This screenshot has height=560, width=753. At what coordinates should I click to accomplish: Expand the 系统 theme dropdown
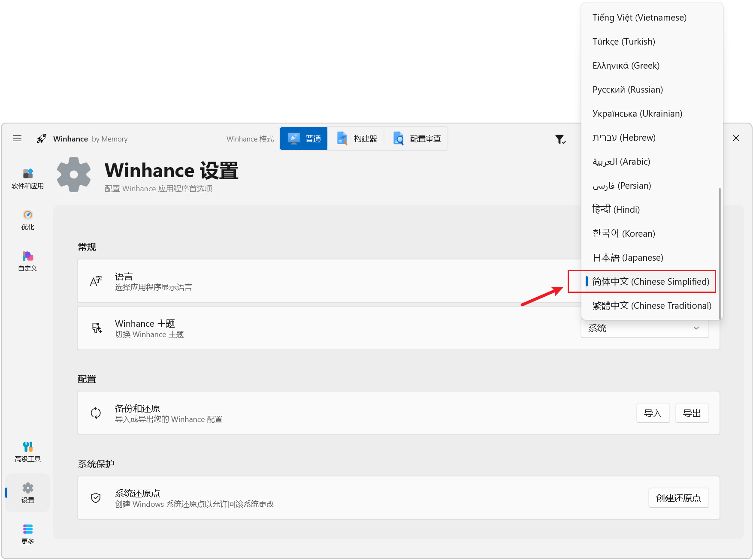[x=644, y=328]
